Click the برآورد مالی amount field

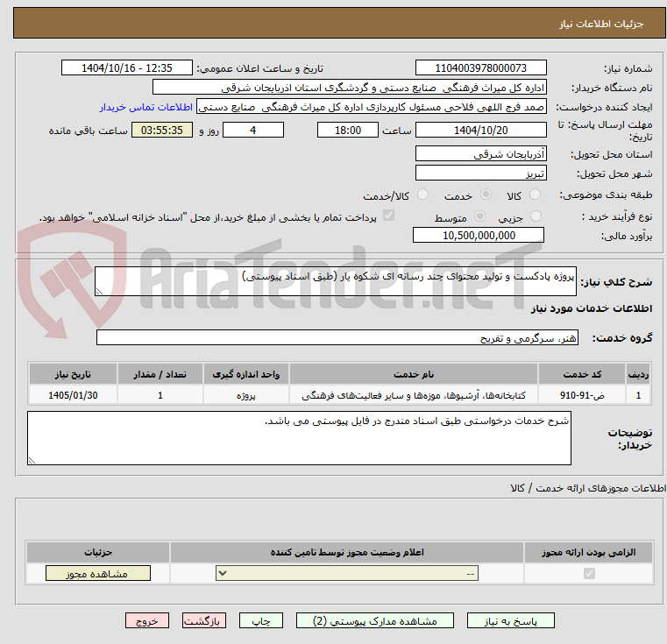pos(479,235)
